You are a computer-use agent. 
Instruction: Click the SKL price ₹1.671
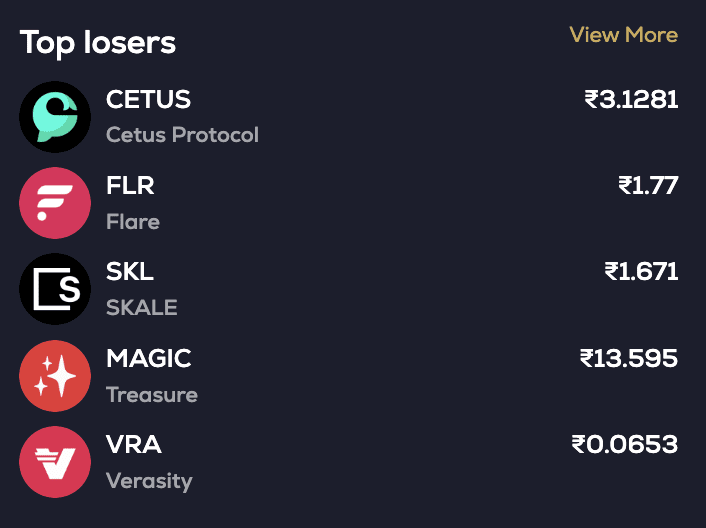tap(641, 272)
